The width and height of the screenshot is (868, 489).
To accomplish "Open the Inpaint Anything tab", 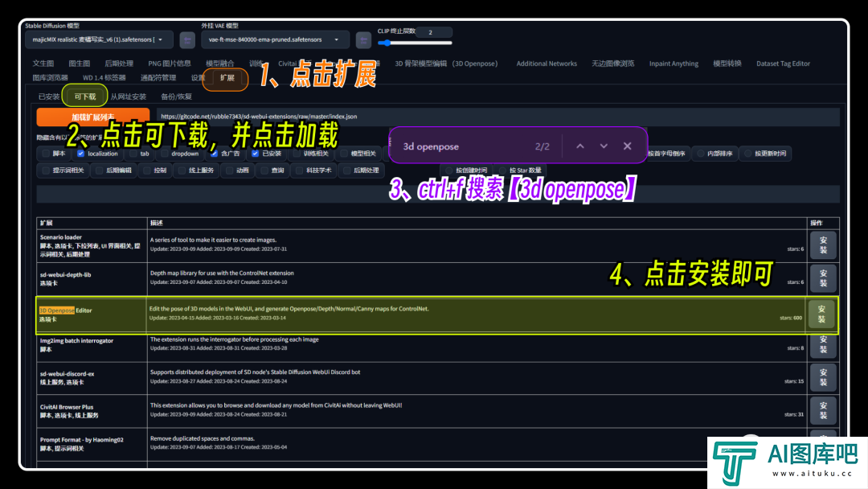I will (674, 64).
